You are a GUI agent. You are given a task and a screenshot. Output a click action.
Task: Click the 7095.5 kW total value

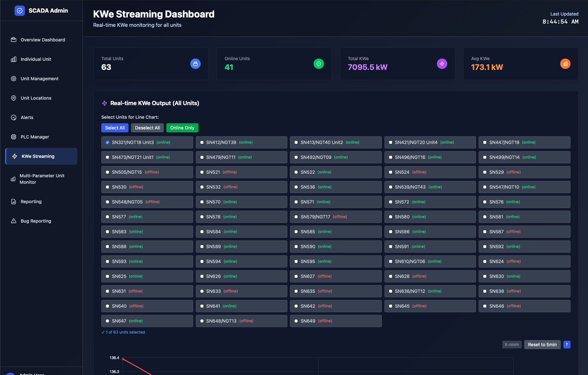[367, 67]
